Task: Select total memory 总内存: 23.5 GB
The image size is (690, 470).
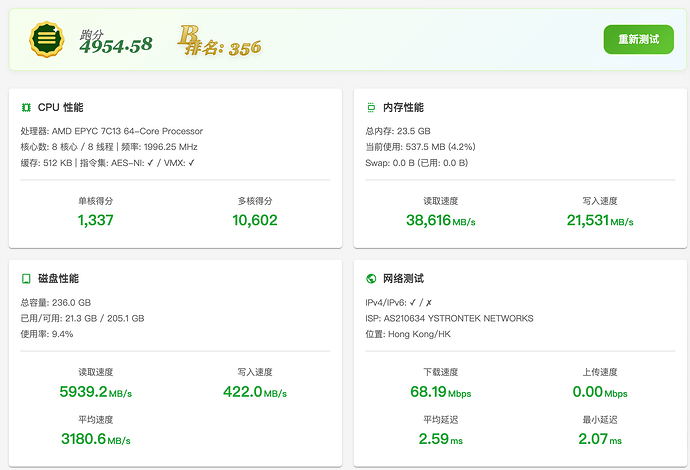Action: (398, 131)
